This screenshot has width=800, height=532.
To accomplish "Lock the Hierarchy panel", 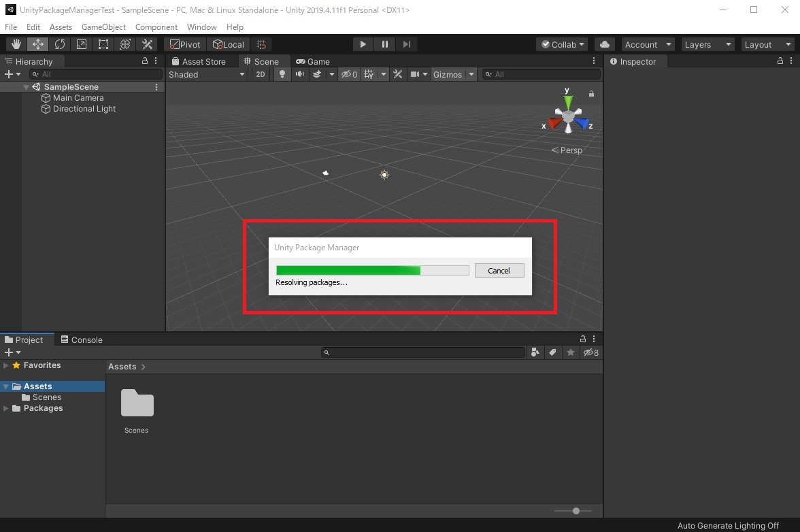I will click(145, 61).
